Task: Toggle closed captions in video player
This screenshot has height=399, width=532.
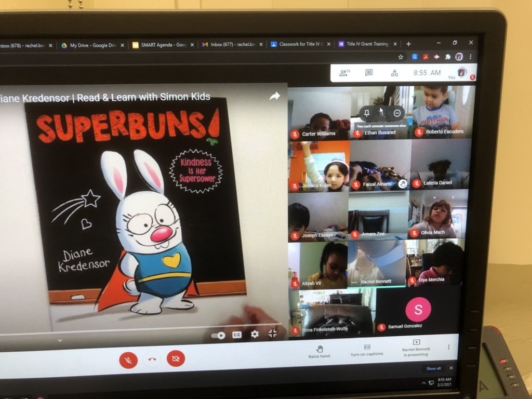Action: pyautogui.click(x=237, y=335)
